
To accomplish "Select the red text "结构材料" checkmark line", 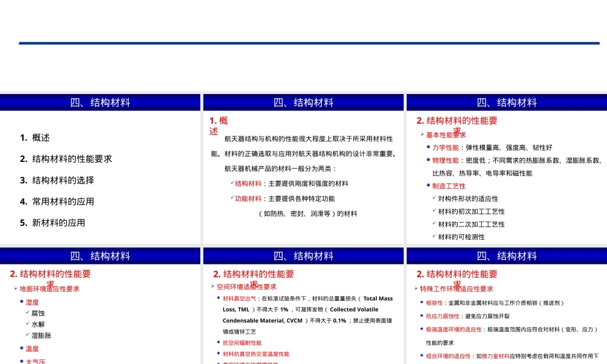I will tap(248, 184).
